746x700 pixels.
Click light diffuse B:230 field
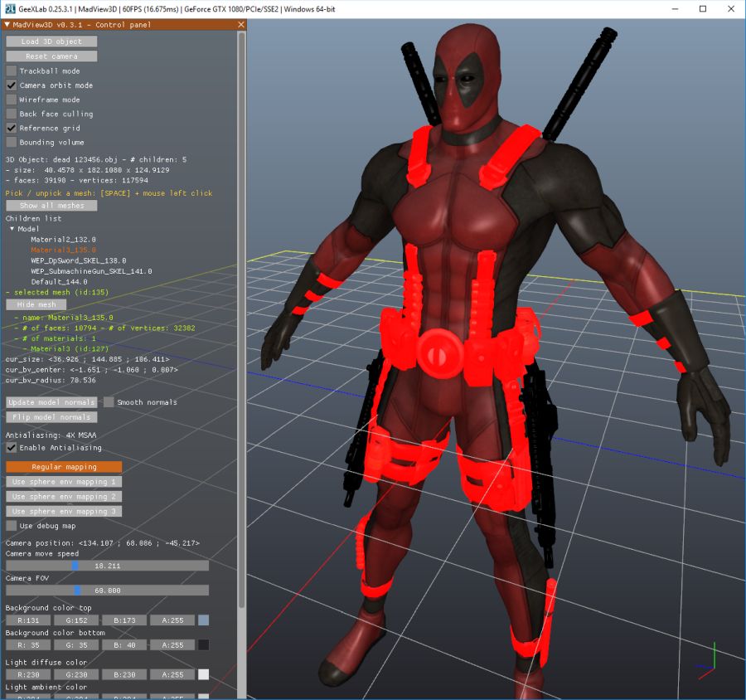[x=124, y=675]
